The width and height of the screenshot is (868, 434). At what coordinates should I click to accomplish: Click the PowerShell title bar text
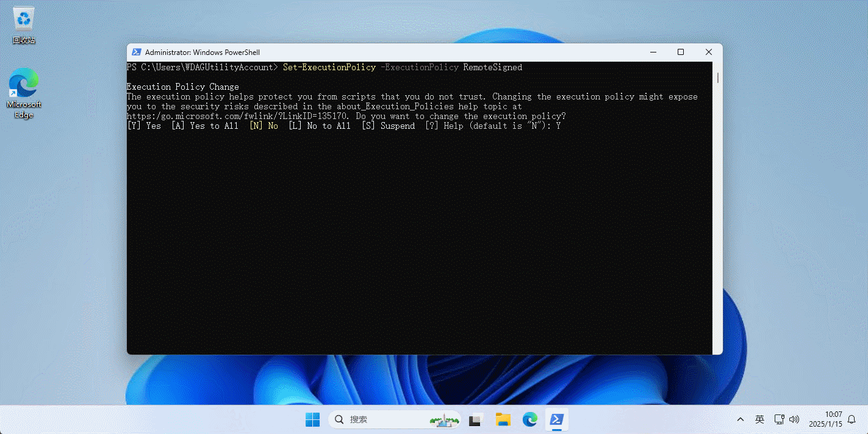point(202,52)
